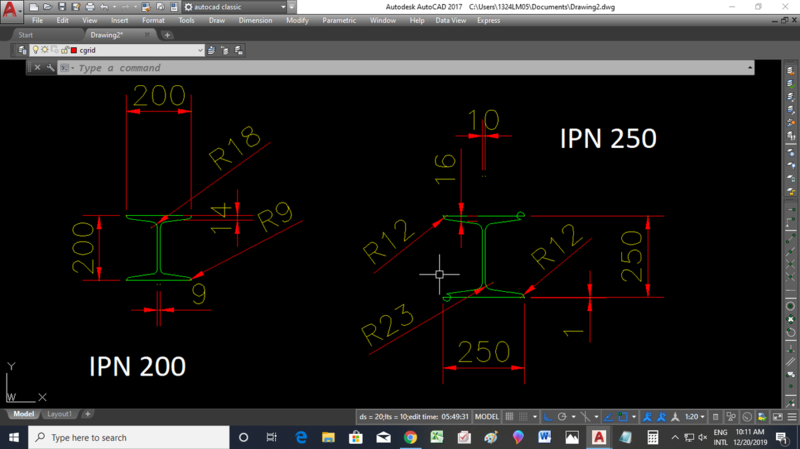Click Windows taskbar search box
This screenshot has height=449, width=800.
129,437
